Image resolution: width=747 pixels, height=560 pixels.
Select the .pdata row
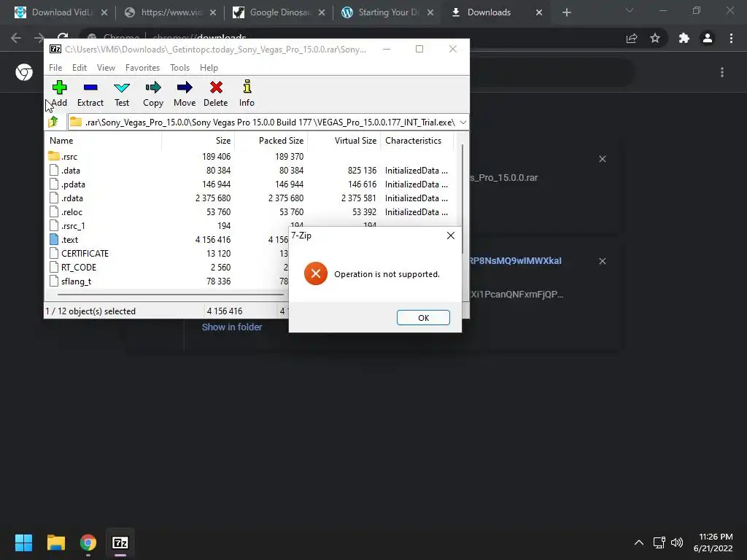tap(249, 184)
